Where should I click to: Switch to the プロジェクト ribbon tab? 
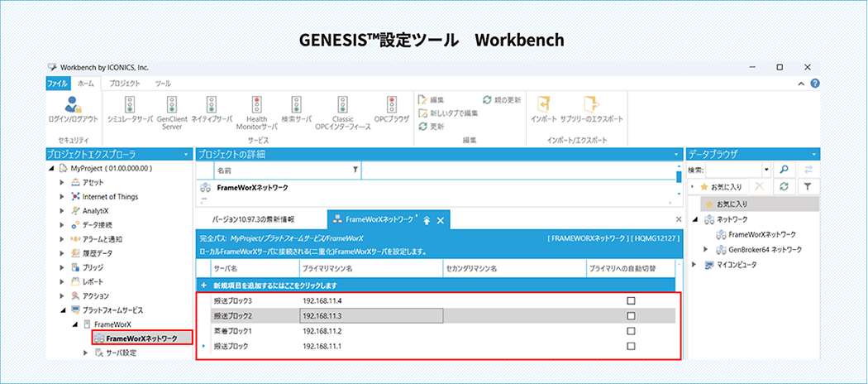point(124,84)
